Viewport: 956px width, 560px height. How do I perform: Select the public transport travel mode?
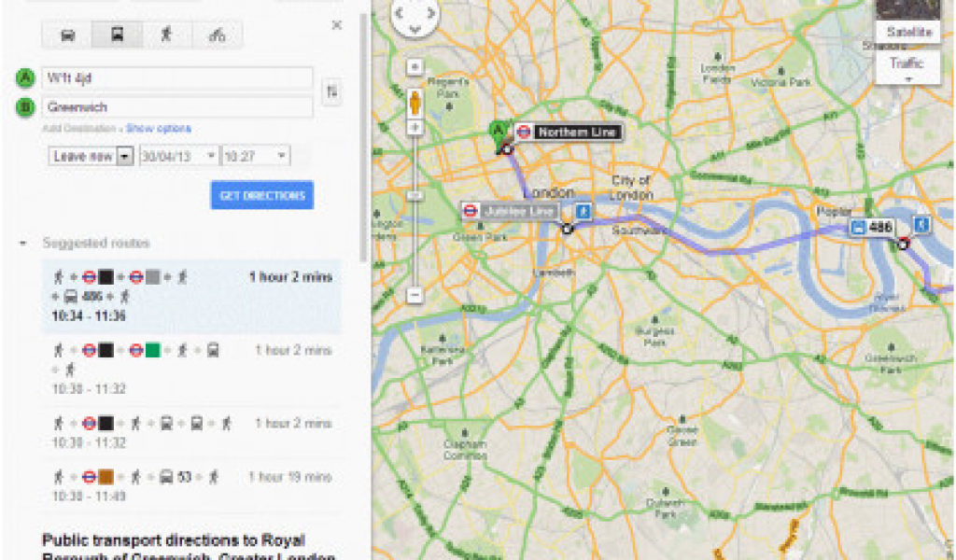[x=117, y=35]
